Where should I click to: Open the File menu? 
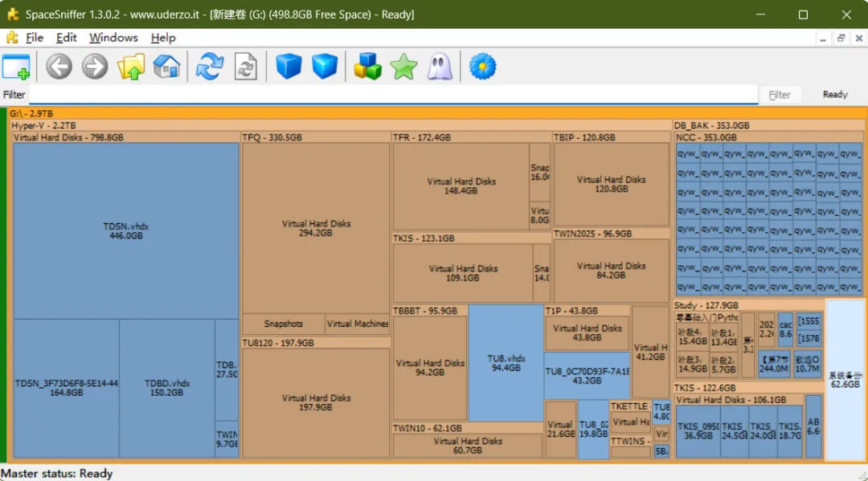(35, 38)
